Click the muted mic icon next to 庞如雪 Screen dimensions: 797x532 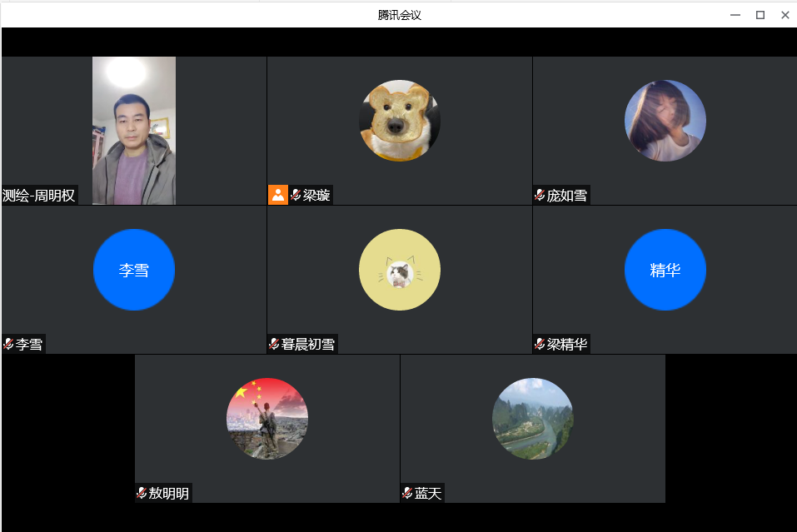[x=540, y=196]
